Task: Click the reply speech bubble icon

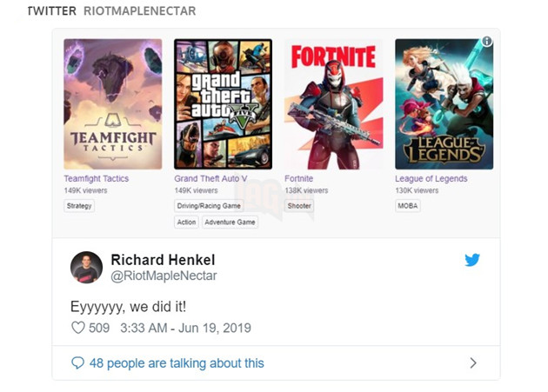Action: coord(77,362)
